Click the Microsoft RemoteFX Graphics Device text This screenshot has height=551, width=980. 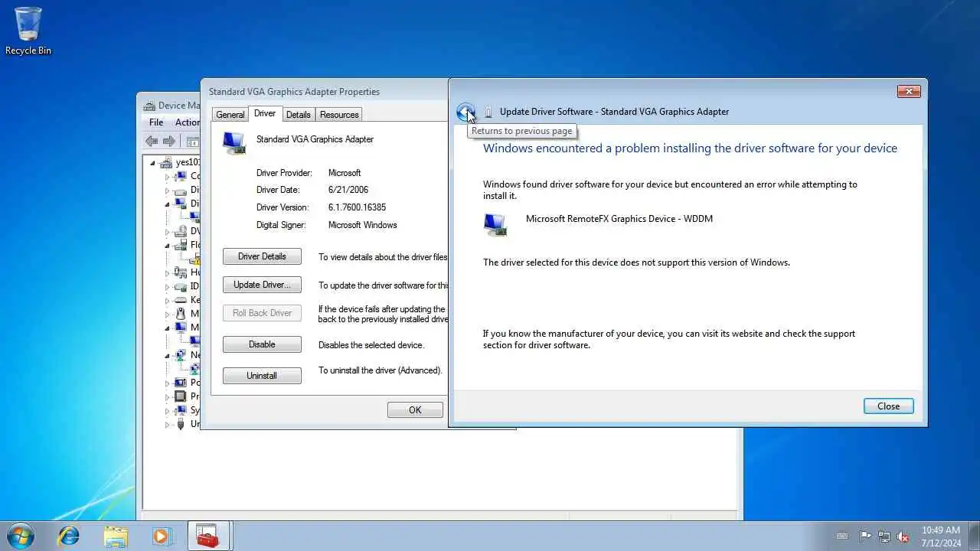coord(619,219)
